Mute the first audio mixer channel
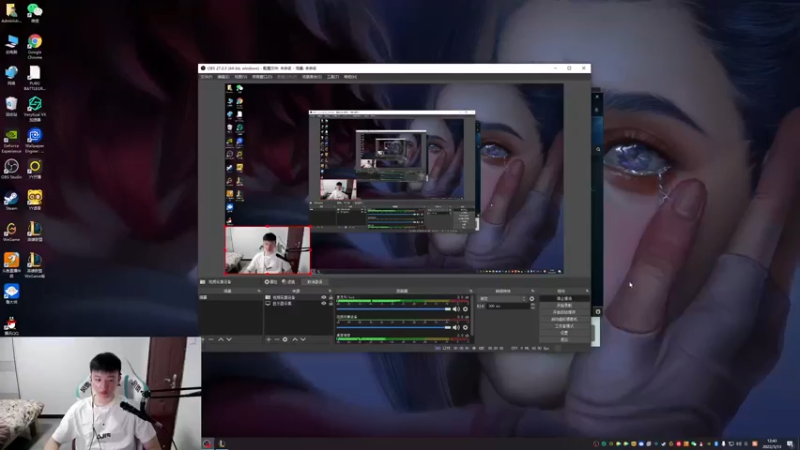Viewport: 800px width, 450px height. (456, 309)
